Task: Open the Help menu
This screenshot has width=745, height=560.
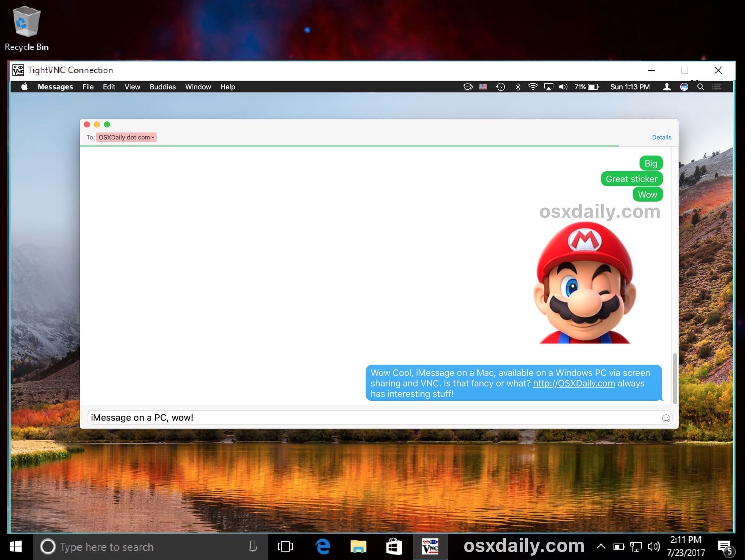Action: point(227,87)
